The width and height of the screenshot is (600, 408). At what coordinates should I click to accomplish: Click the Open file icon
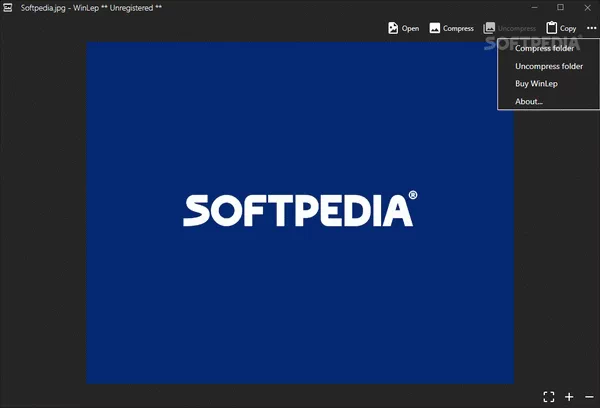(x=393, y=29)
